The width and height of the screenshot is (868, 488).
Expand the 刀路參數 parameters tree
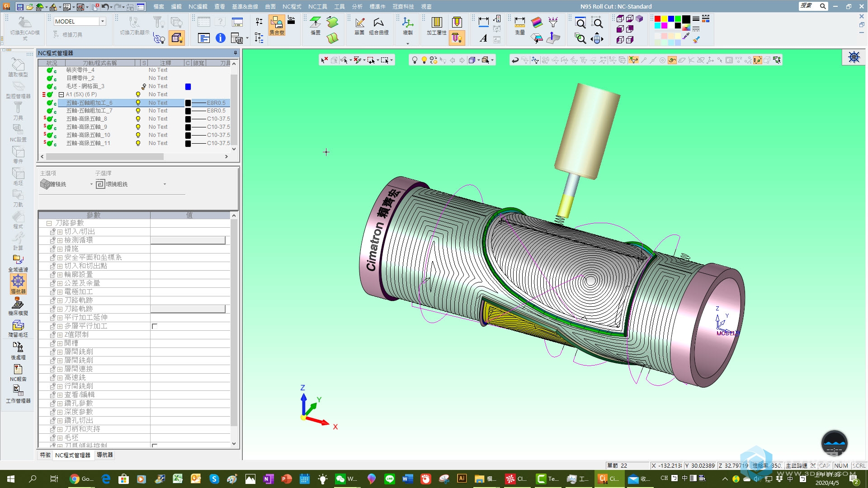point(49,223)
